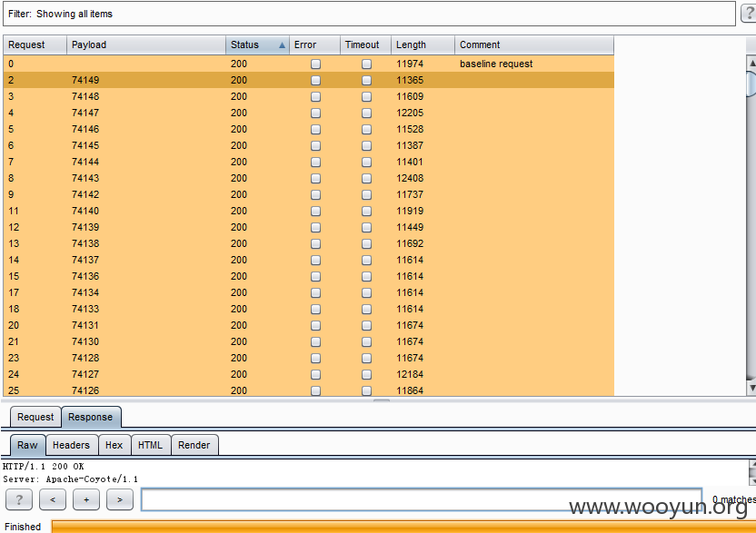Click the Server Apache-Coyote header line
The width and height of the screenshot is (756, 533).
(70, 479)
